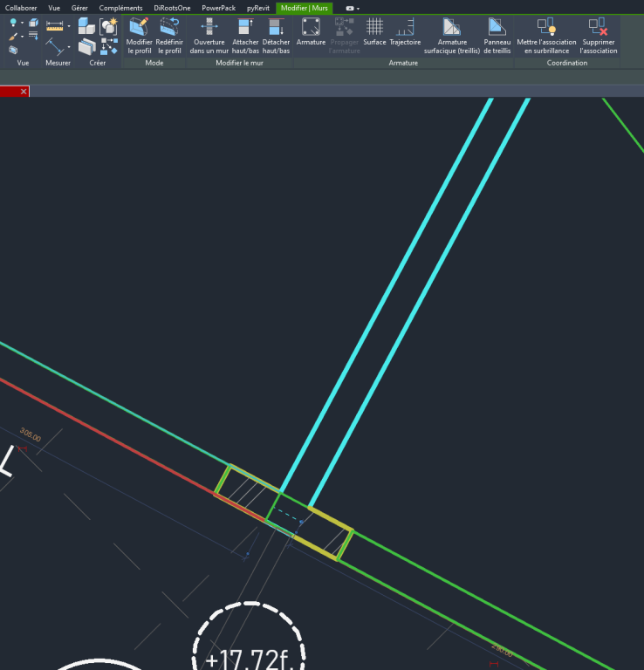Click the Mode panel title

(x=154, y=63)
